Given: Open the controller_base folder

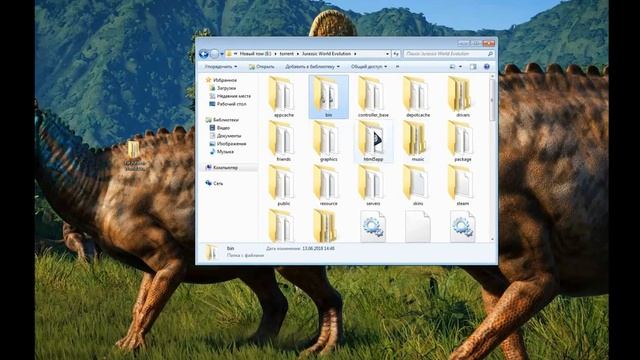Looking at the screenshot, I should coord(373,97).
